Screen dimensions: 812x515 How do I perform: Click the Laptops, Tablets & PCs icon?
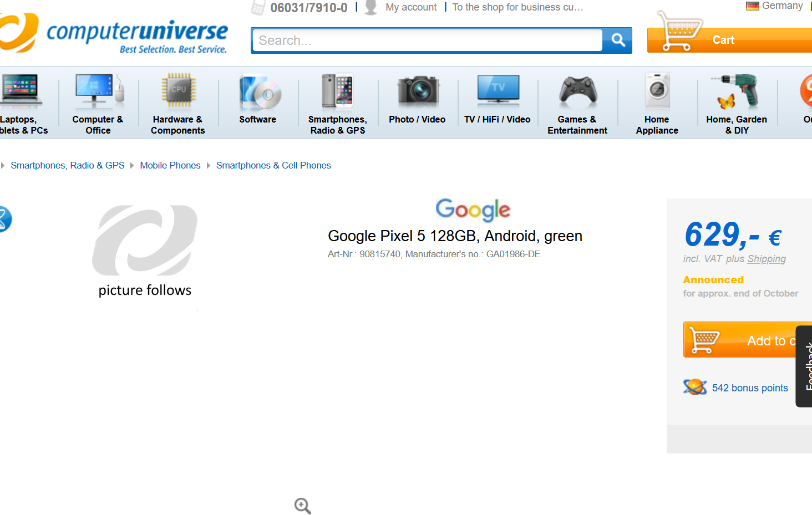click(x=21, y=91)
